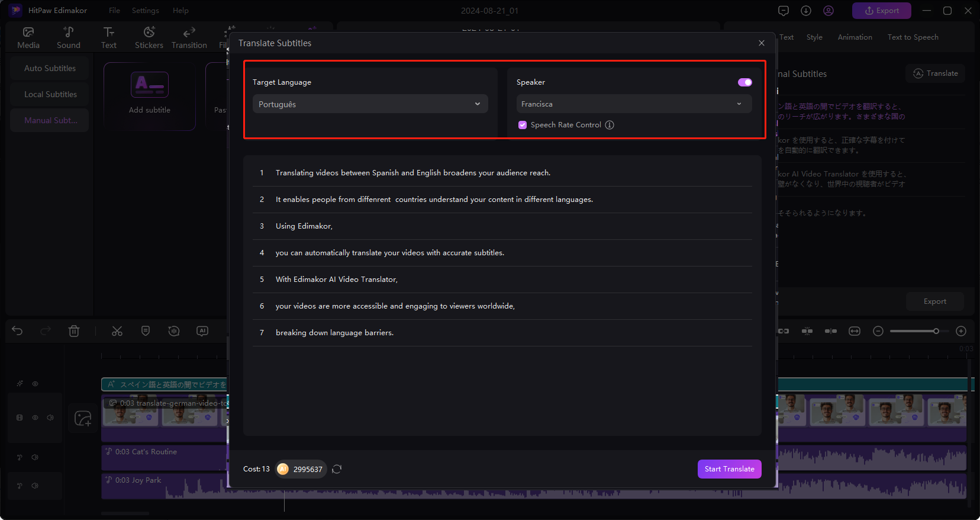Show Speech Rate Control info tooltip
Image resolution: width=980 pixels, height=520 pixels.
[610, 125]
